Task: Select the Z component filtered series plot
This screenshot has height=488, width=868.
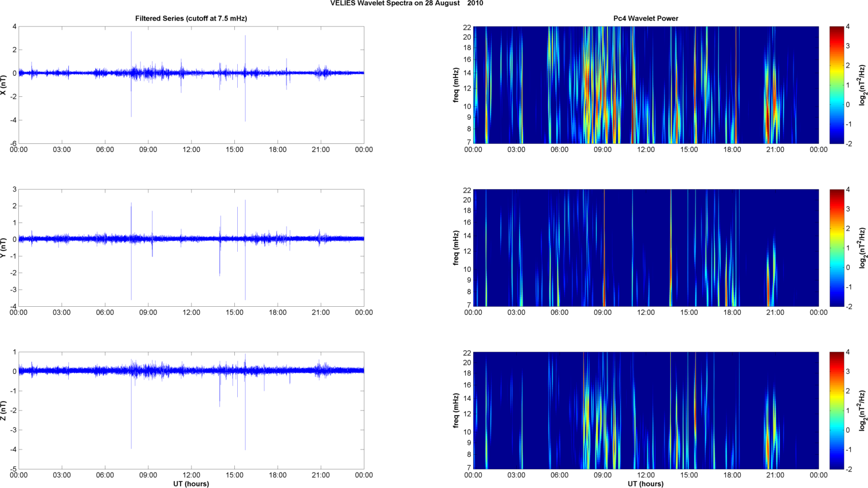Action: tap(191, 411)
